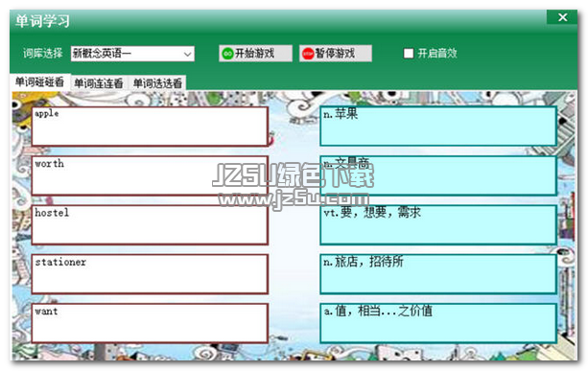Choose the meaning card "n.苹果"
The width and height of the screenshot is (588, 371).
tap(438, 127)
